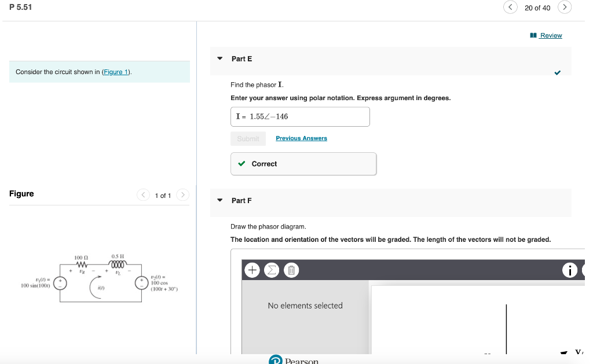
Task: Click the phasor I answer field
Action: click(300, 117)
